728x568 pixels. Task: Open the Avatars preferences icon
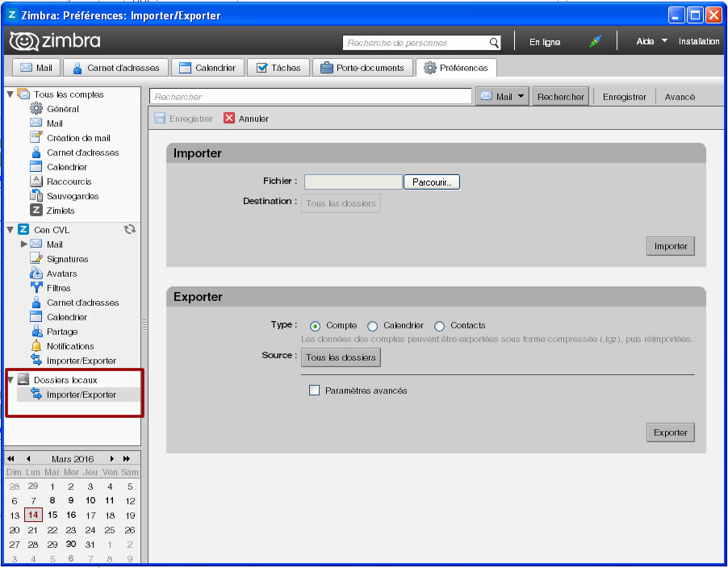[36, 274]
